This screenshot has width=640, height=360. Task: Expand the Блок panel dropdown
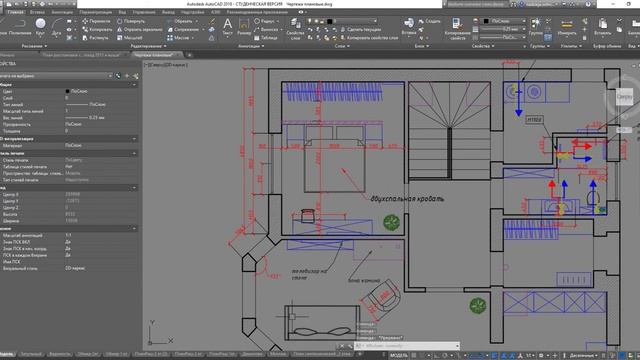click(x=422, y=46)
